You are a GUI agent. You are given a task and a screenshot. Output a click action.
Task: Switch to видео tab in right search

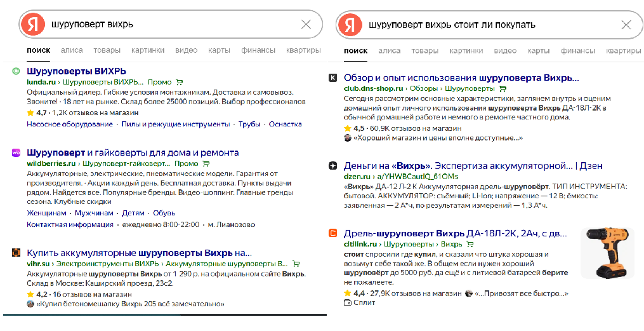point(505,51)
